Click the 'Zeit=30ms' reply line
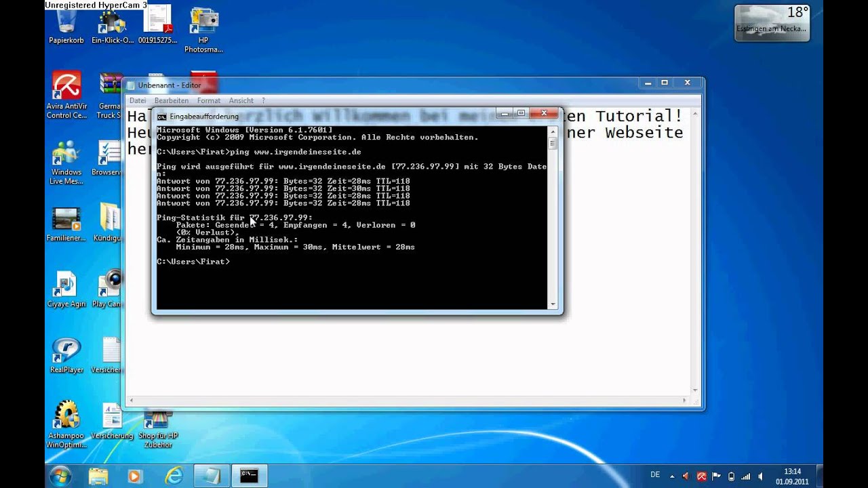 click(x=283, y=188)
